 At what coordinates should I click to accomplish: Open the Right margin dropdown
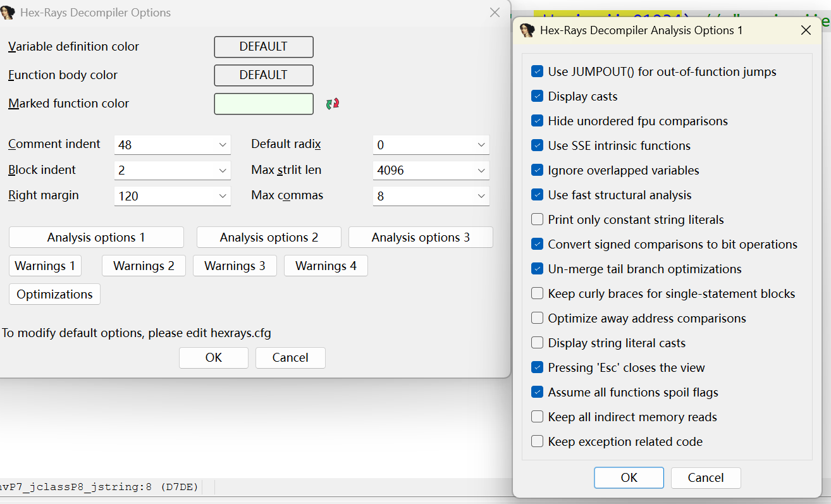coord(223,197)
